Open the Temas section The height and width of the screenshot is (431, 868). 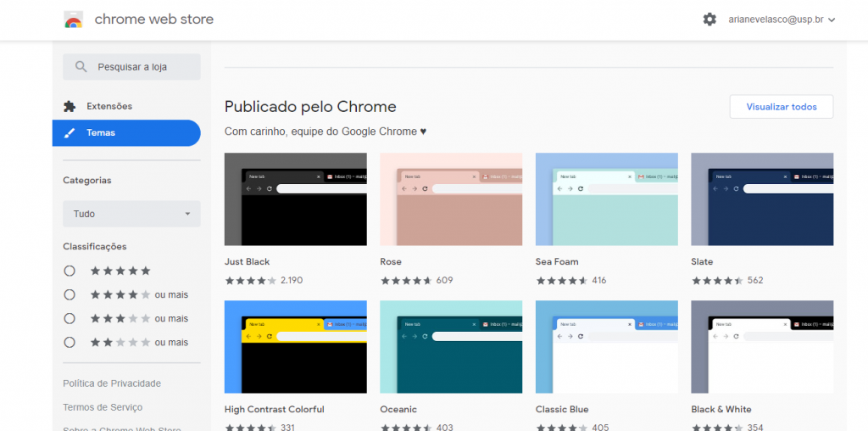tap(126, 133)
